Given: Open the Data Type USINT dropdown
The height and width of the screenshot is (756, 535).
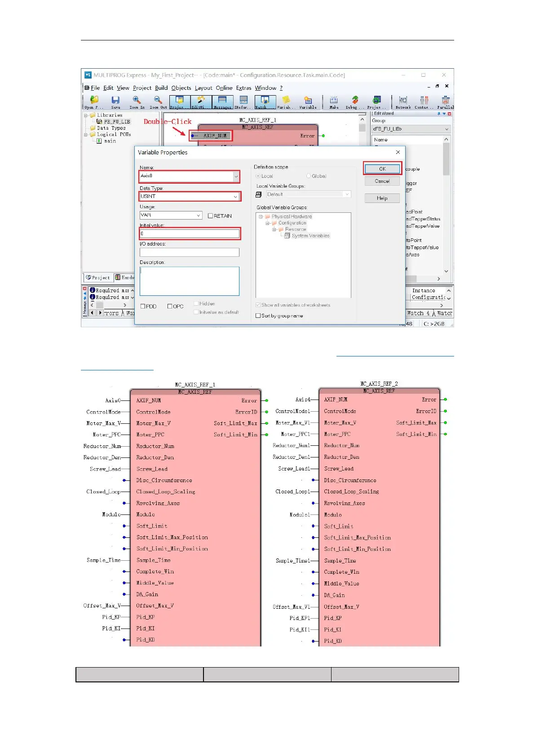Looking at the screenshot, I should click(x=235, y=197).
